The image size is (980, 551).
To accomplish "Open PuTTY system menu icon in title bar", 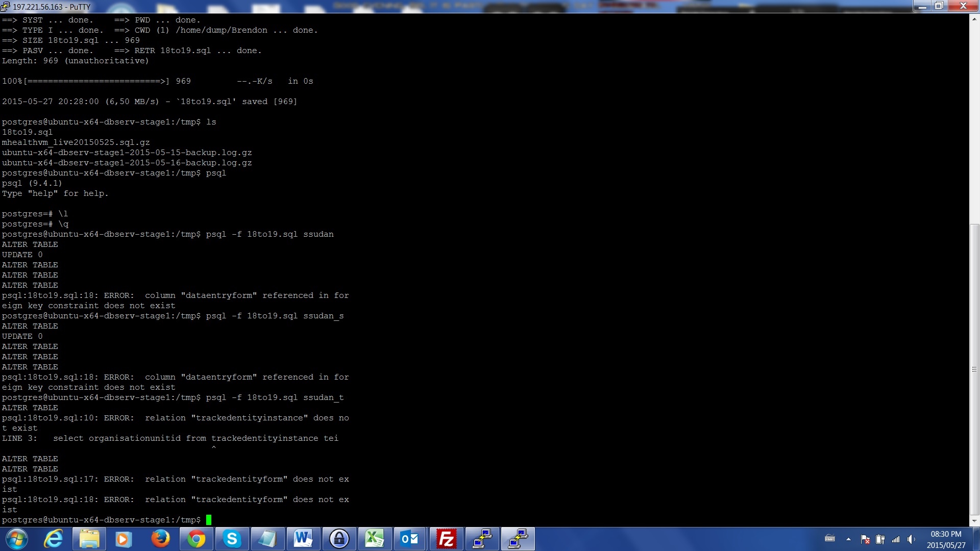I will point(5,7).
